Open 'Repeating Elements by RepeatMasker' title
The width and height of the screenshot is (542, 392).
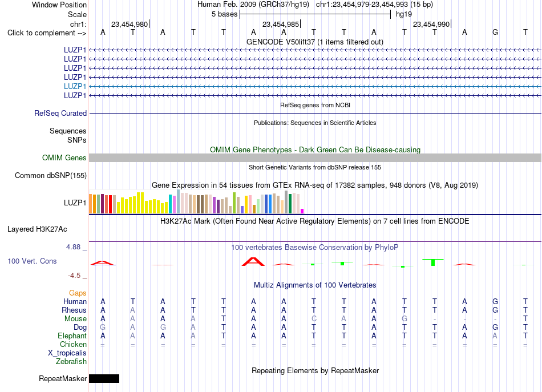[315, 370]
